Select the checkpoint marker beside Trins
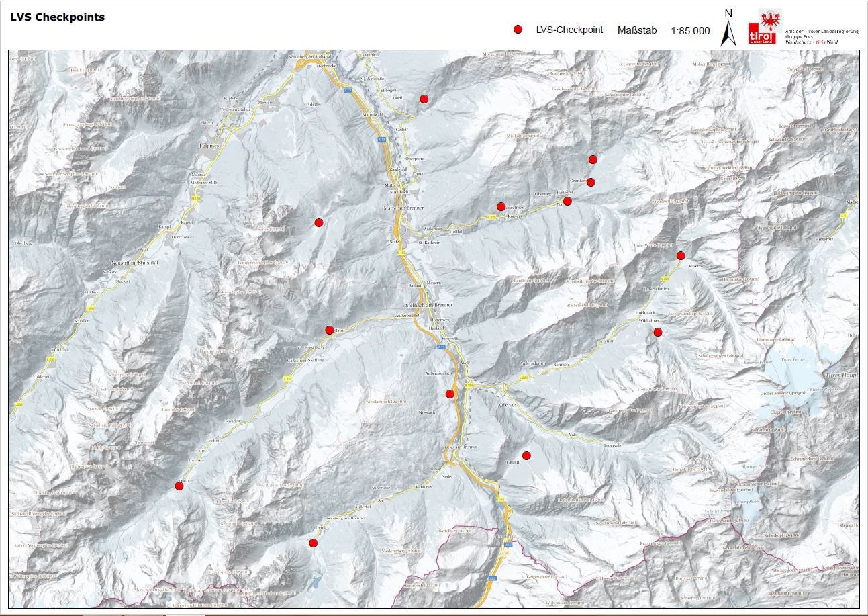868x616 pixels. [329, 330]
